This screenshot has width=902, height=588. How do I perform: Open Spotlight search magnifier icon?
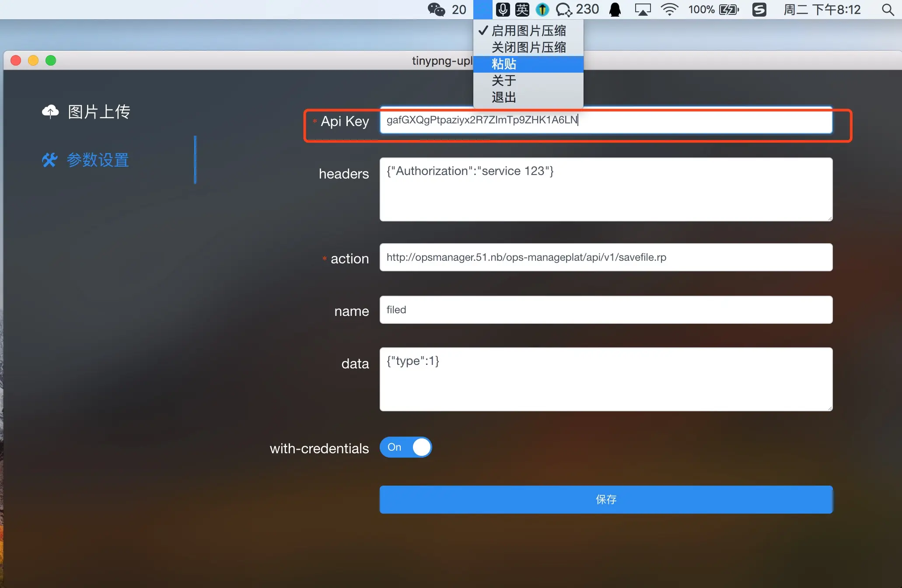click(888, 9)
